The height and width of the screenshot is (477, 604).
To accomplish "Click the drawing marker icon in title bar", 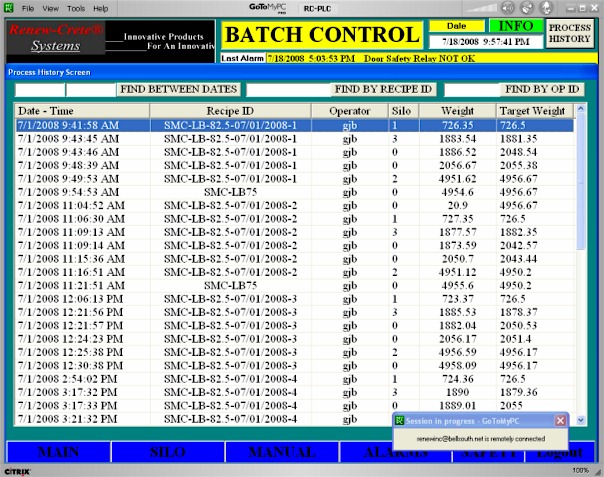I will tap(527, 8).
